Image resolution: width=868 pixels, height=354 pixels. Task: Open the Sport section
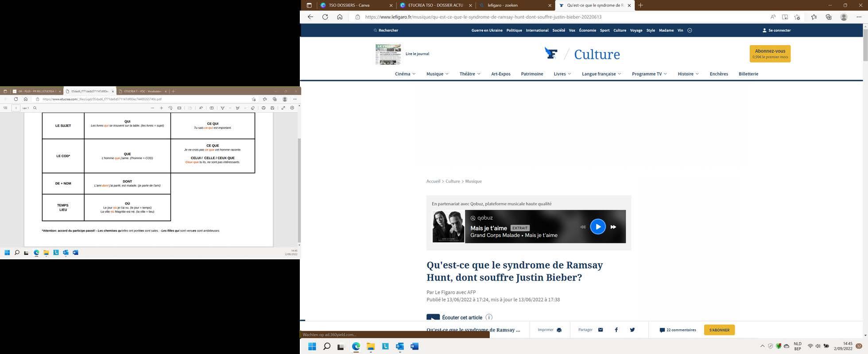click(604, 30)
